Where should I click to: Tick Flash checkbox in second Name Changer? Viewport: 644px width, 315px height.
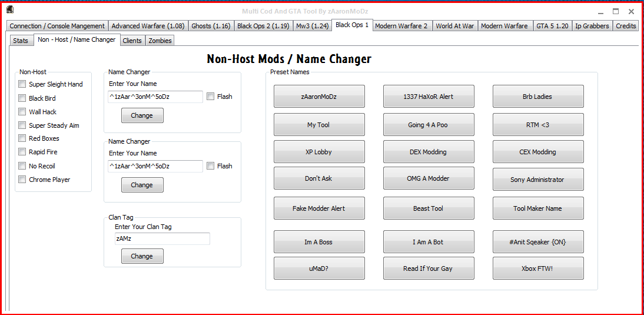click(x=210, y=166)
